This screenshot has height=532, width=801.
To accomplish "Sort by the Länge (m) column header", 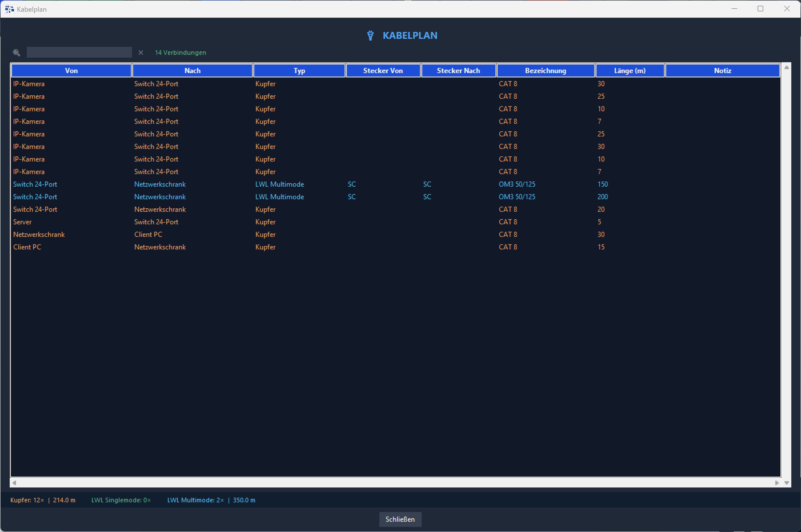I will pyautogui.click(x=630, y=70).
